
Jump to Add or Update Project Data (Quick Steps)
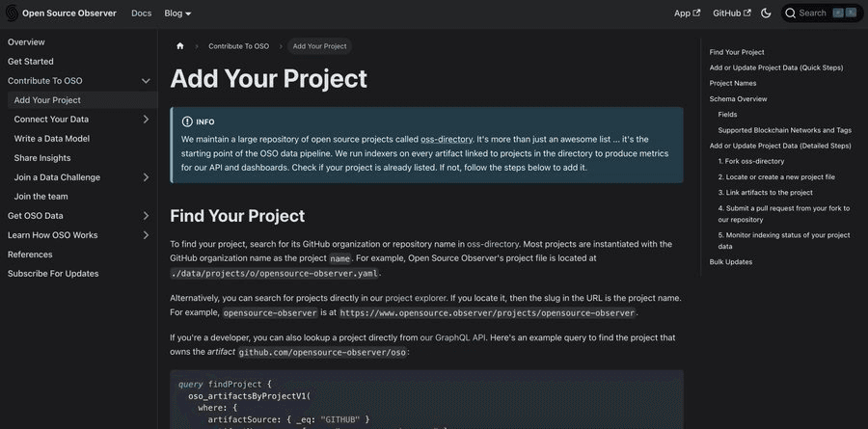pos(776,67)
